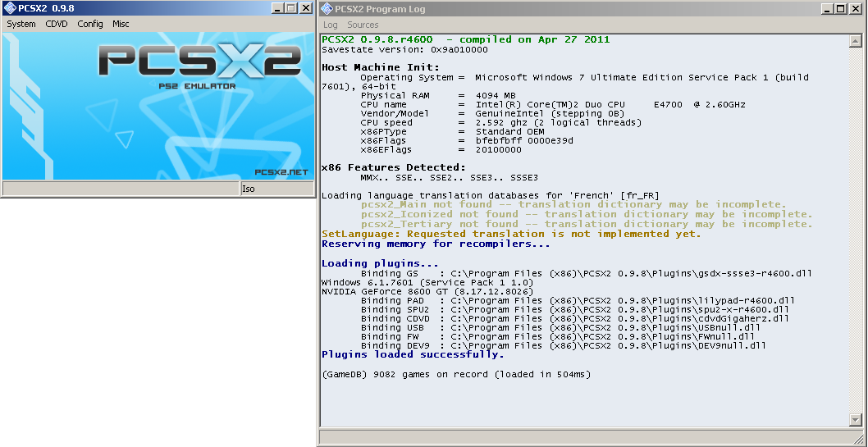Open the CDVD menu

pyautogui.click(x=57, y=24)
